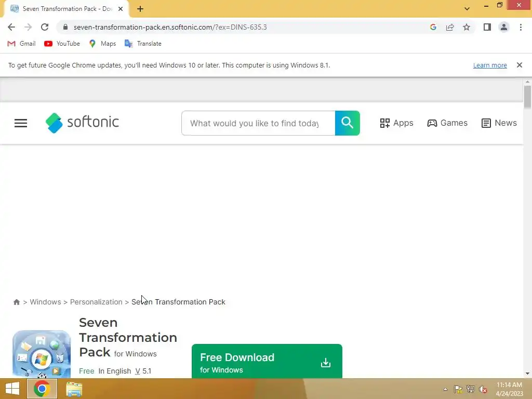This screenshot has height=399, width=532.
Task: Open a new tab
Action: pos(140,9)
